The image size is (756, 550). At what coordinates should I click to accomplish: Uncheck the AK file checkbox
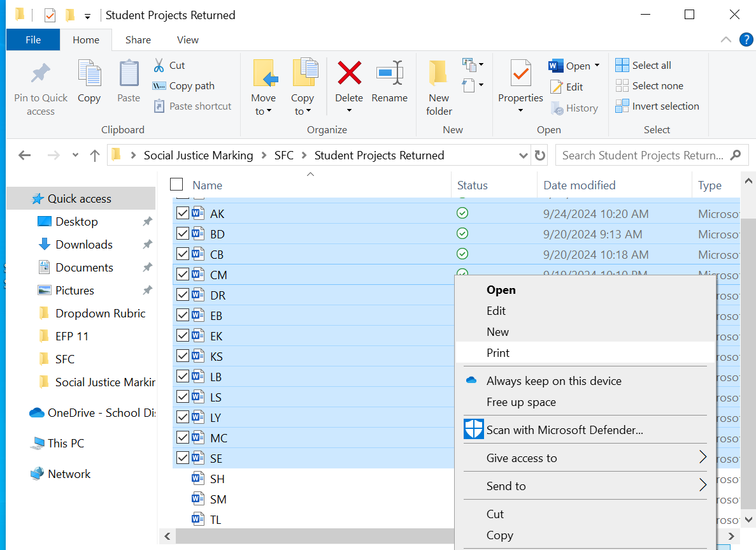183,213
